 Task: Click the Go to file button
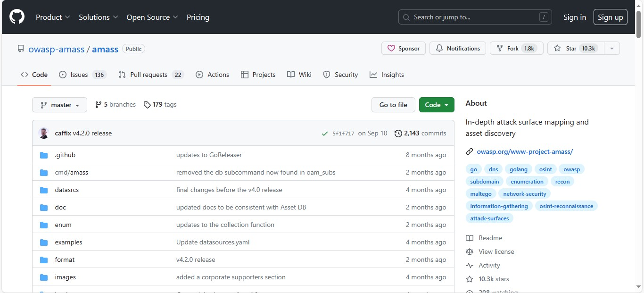coord(393,105)
